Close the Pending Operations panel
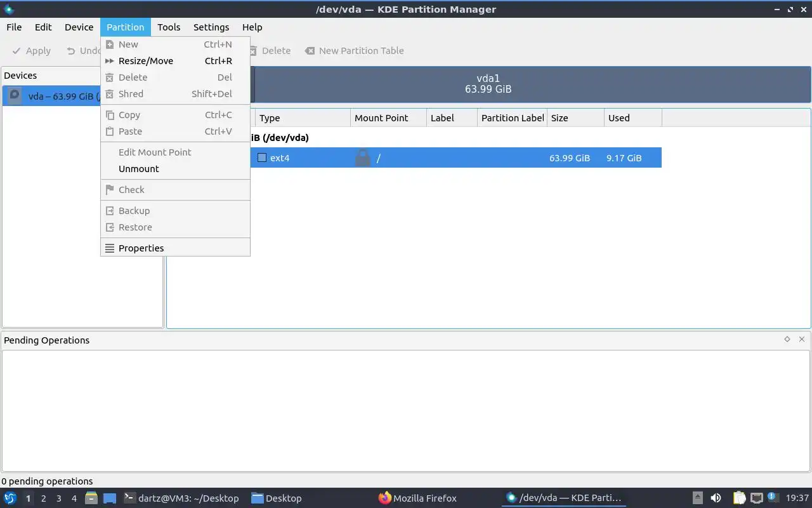 tap(802, 339)
